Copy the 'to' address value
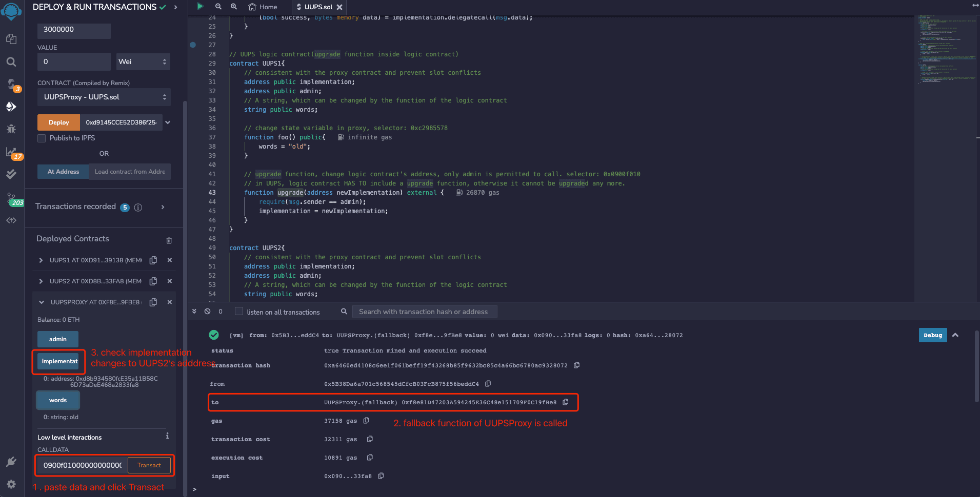The height and width of the screenshot is (497, 980). click(x=566, y=402)
